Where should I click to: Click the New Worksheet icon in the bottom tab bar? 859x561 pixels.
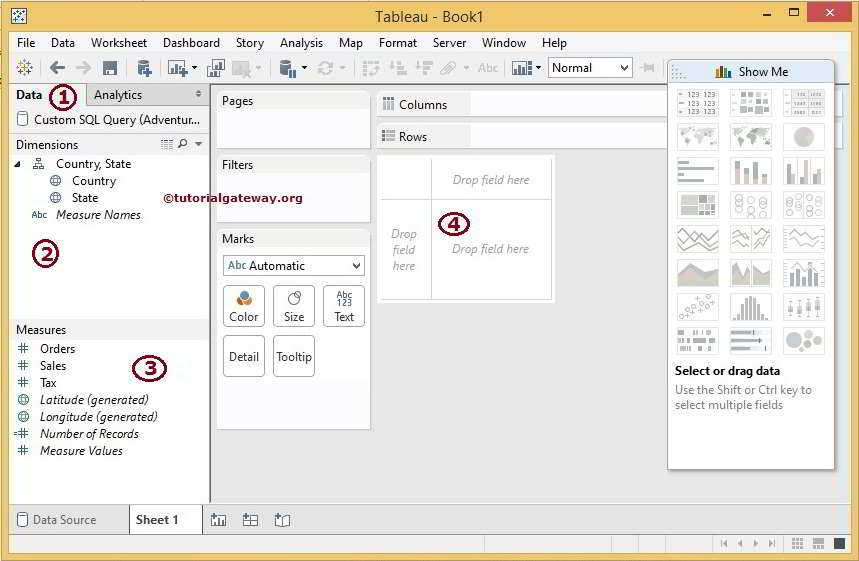click(x=218, y=520)
